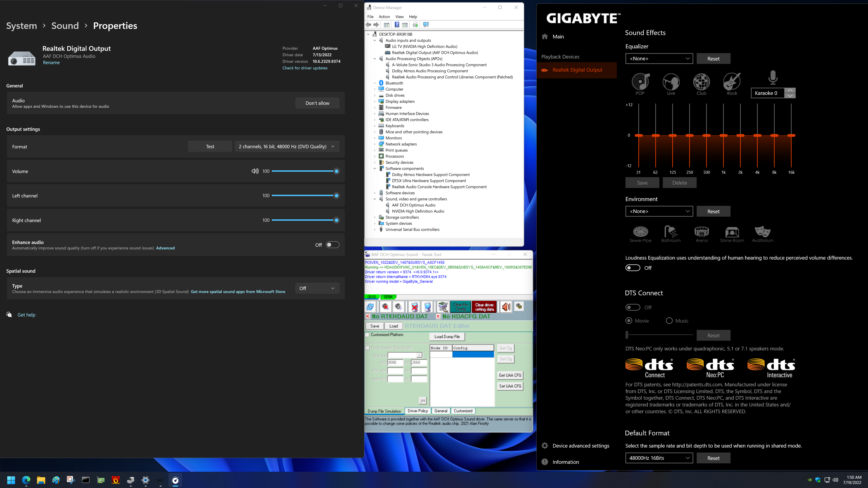The image size is (868, 488).
Task: Click the gears icon in Tweak Tool toolbar
Action: 519,306
